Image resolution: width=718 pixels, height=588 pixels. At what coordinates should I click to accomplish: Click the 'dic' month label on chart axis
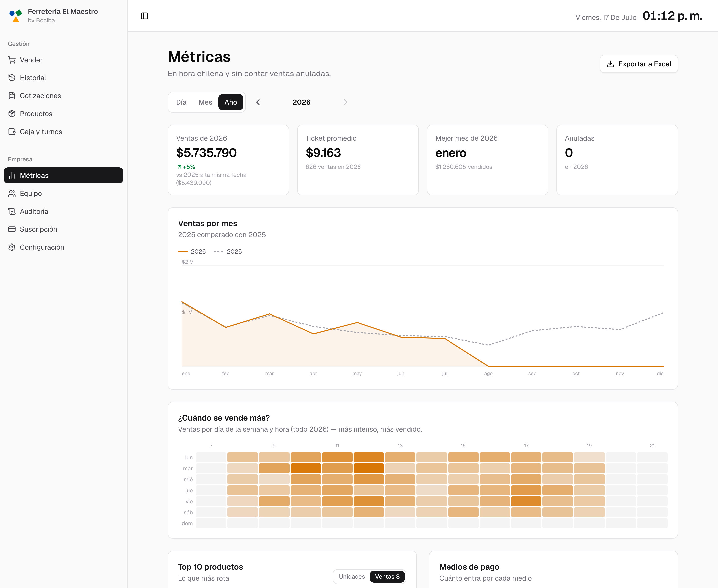click(x=660, y=373)
